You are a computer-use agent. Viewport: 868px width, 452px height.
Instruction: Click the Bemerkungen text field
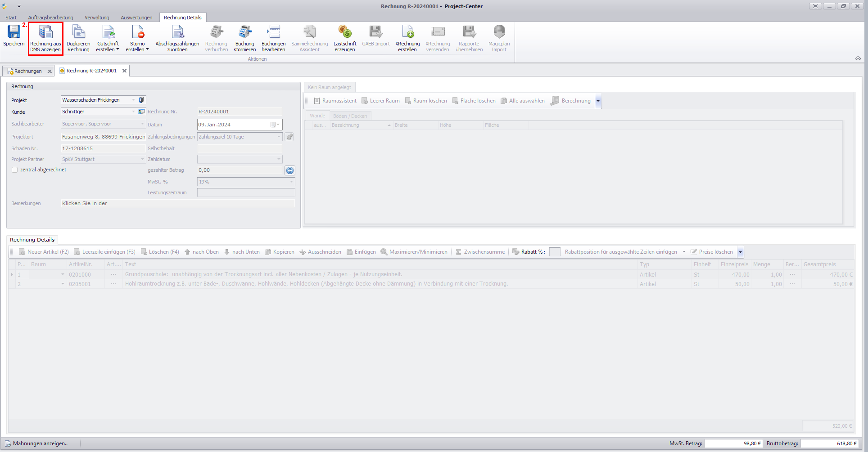coord(178,203)
